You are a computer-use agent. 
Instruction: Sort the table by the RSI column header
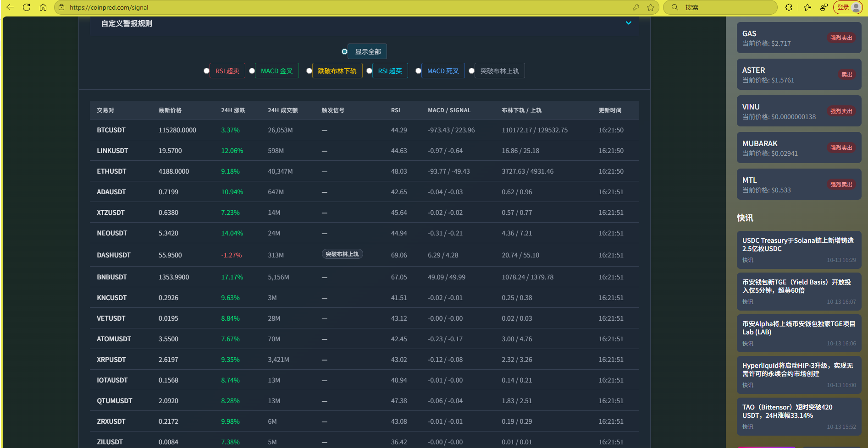tap(395, 110)
